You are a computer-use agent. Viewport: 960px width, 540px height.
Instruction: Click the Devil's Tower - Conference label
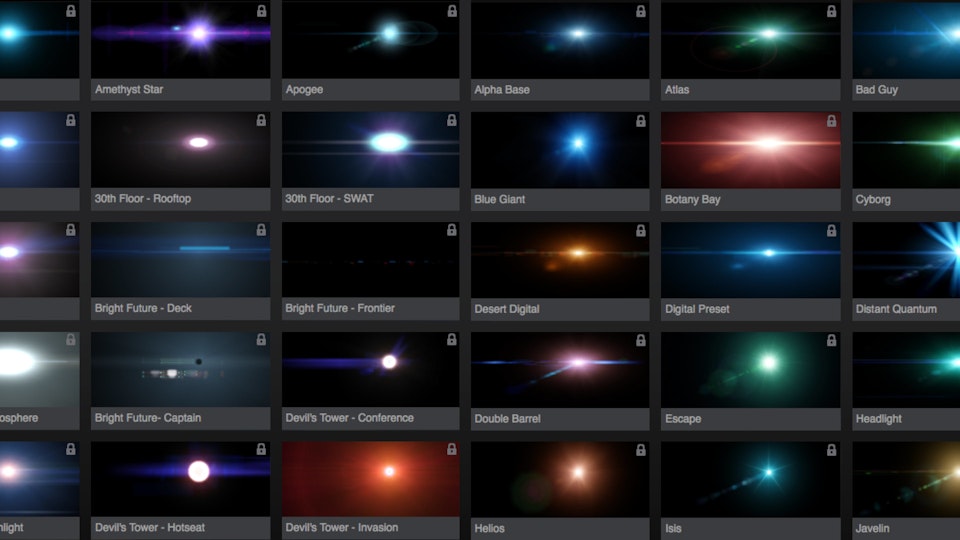tap(349, 418)
